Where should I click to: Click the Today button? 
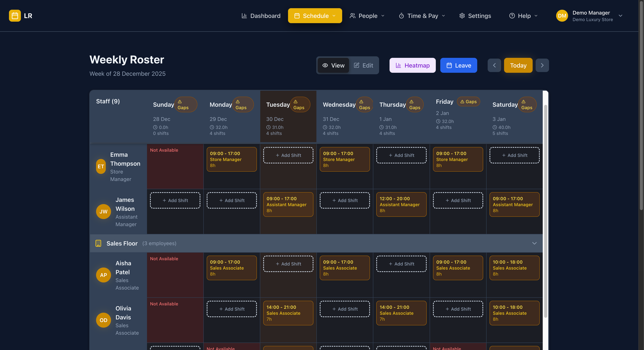pos(518,65)
